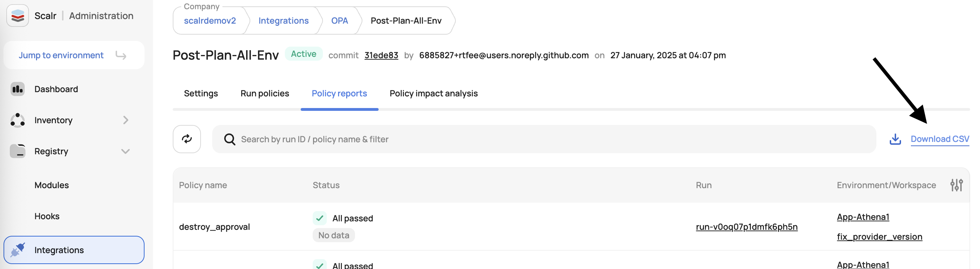
Task: Open the Run policies tab
Action: tap(265, 93)
